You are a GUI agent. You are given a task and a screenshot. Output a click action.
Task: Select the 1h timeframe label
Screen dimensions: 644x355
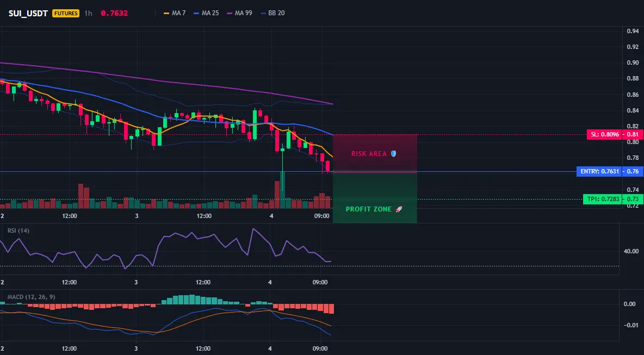[x=88, y=13]
